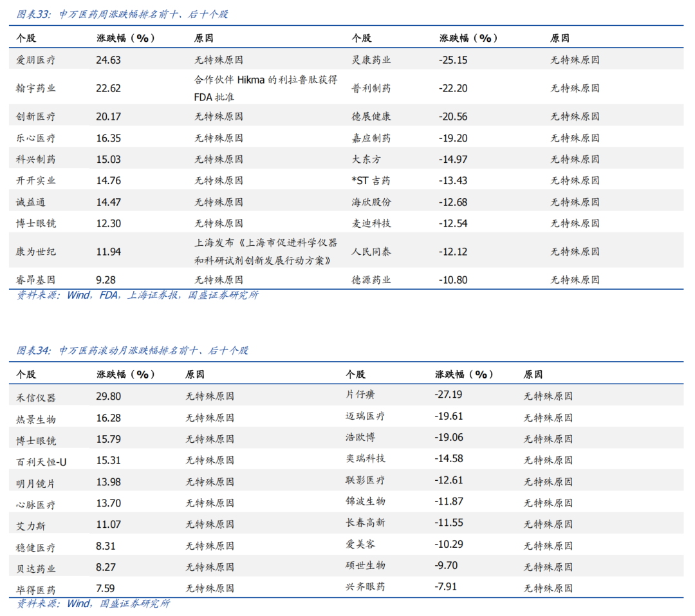Click stock name 毕得医药
695x616 pixels.
point(36,590)
